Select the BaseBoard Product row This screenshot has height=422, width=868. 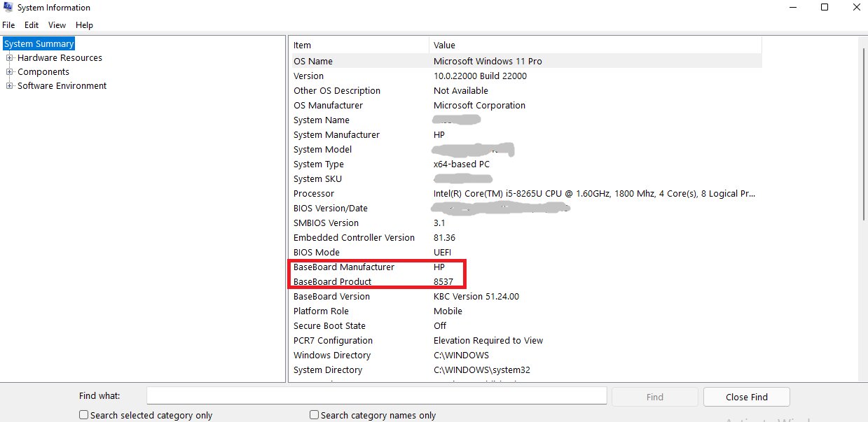332,282
